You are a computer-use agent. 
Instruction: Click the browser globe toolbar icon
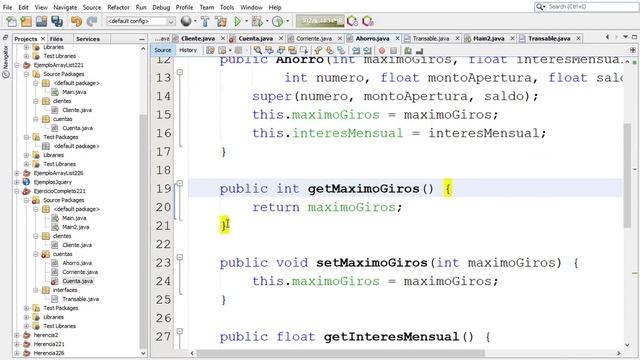(x=186, y=21)
